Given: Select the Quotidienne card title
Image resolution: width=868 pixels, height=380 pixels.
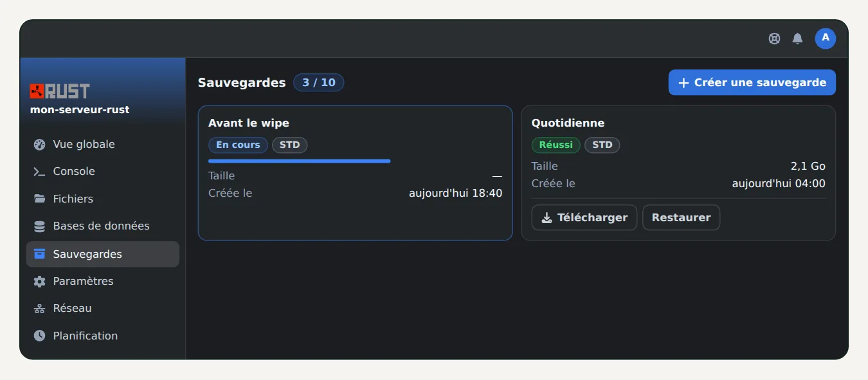Looking at the screenshot, I should pyautogui.click(x=568, y=123).
